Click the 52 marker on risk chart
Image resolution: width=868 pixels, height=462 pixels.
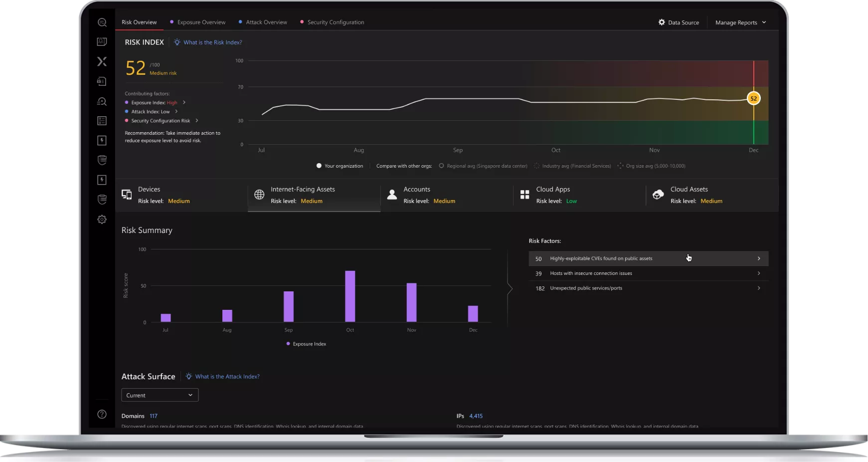(753, 98)
